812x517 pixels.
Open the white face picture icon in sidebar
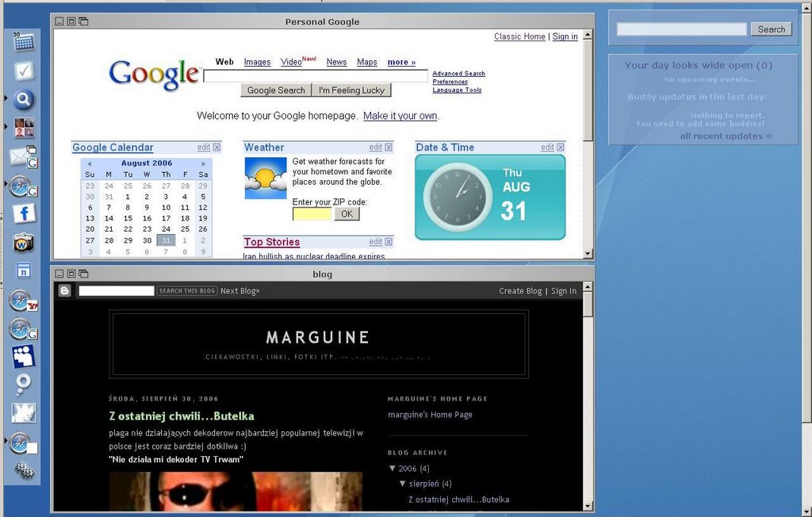pos(24,413)
